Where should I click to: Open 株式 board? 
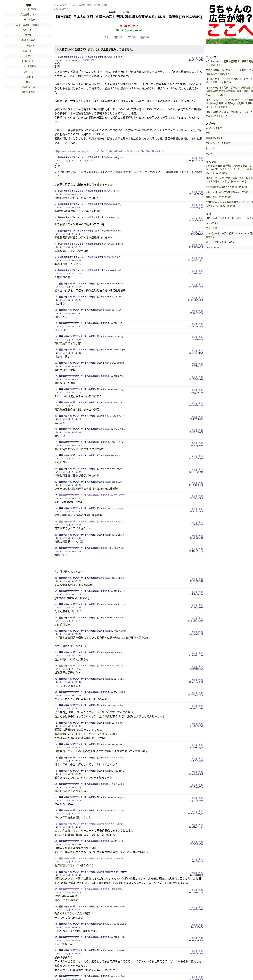28,82
